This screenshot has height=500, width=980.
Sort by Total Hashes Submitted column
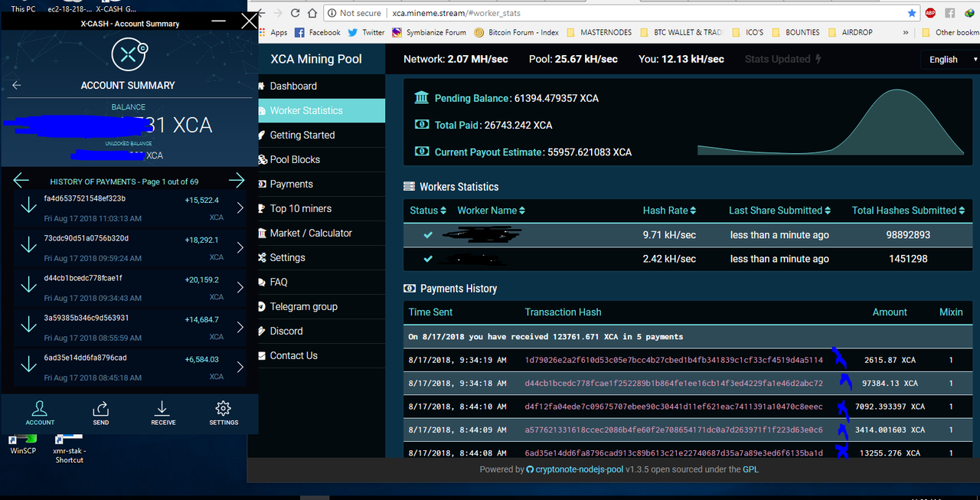[909, 211]
